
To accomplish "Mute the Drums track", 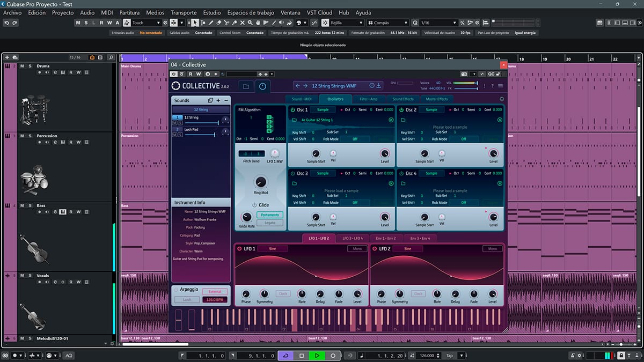I will (x=22, y=66).
